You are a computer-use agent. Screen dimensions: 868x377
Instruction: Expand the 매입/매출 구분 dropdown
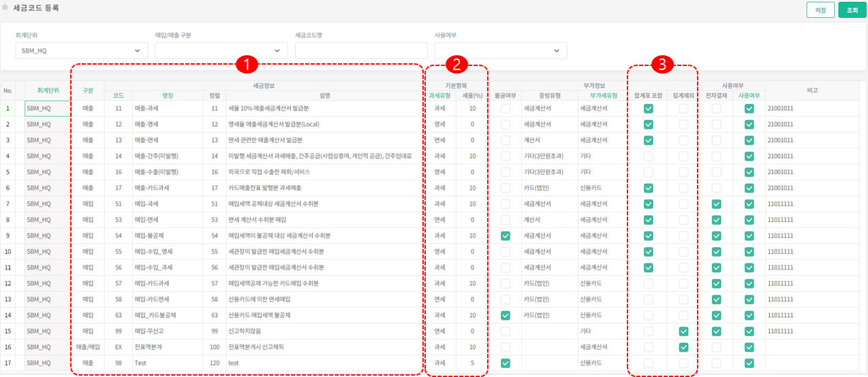pyautogui.click(x=221, y=50)
